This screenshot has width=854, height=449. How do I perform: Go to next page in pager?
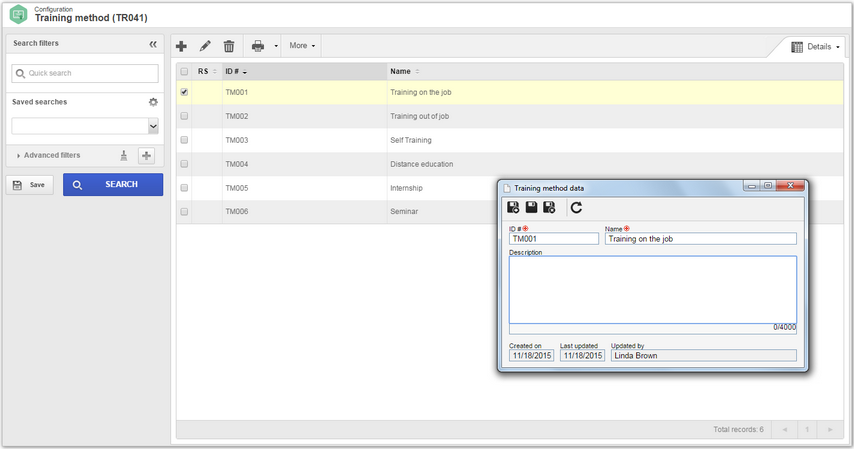[x=829, y=430]
